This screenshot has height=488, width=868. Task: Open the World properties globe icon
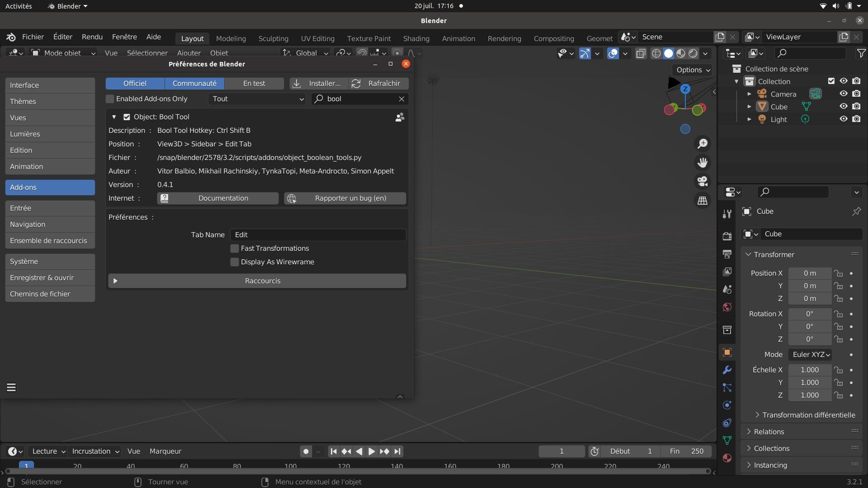pyautogui.click(x=727, y=307)
